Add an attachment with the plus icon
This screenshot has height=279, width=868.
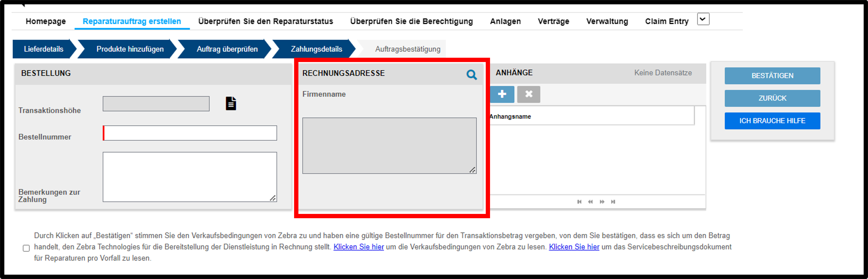502,94
